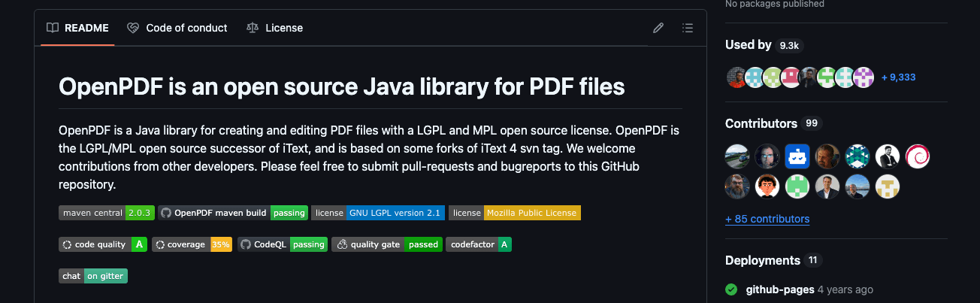Click the Mozilla Public License badge
Viewport: 980px width, 303px height.
coord(515,213)
